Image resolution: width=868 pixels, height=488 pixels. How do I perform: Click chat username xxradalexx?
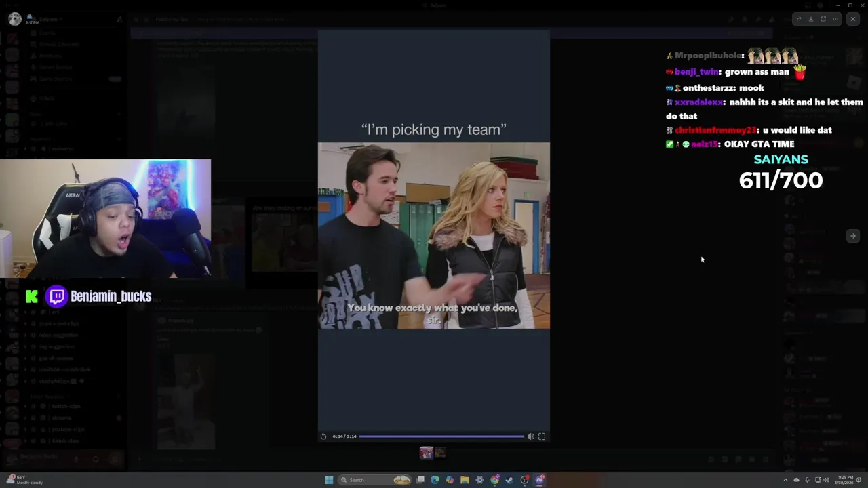pyautogui.click(x=700, y=102)
